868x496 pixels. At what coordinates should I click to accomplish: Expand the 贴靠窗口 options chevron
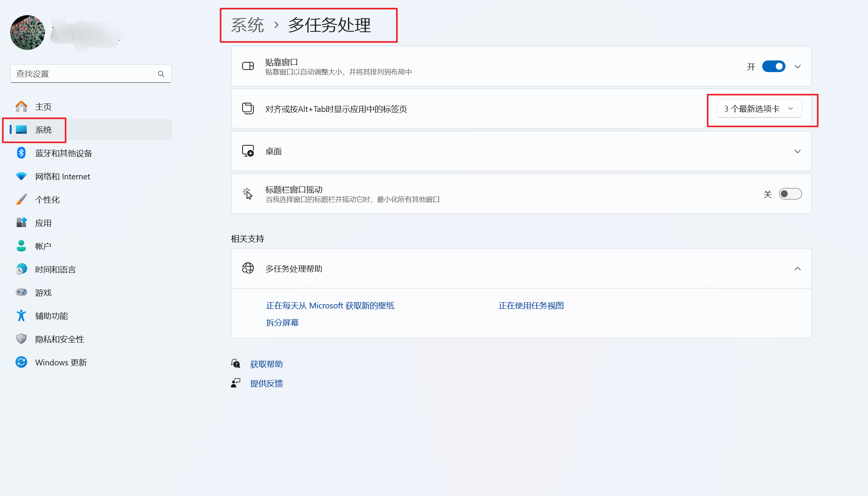[x=797, y=67]
